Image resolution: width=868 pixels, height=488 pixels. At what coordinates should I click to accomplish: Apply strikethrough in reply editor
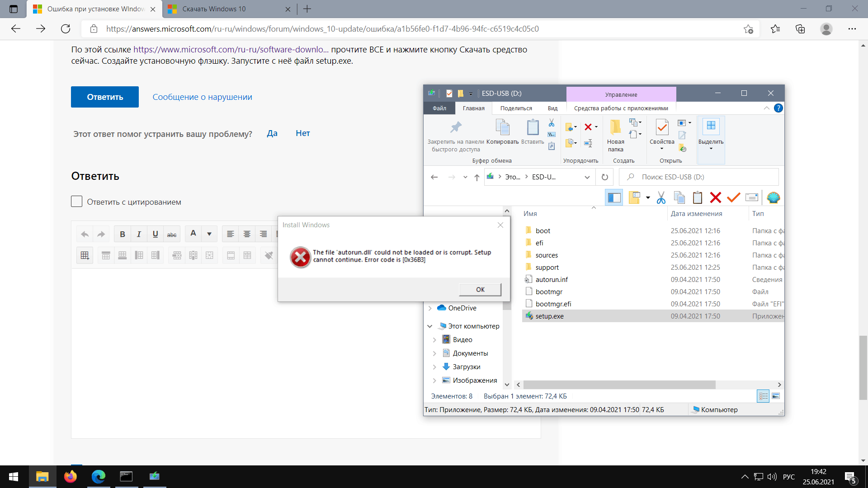tap(172, 234)
